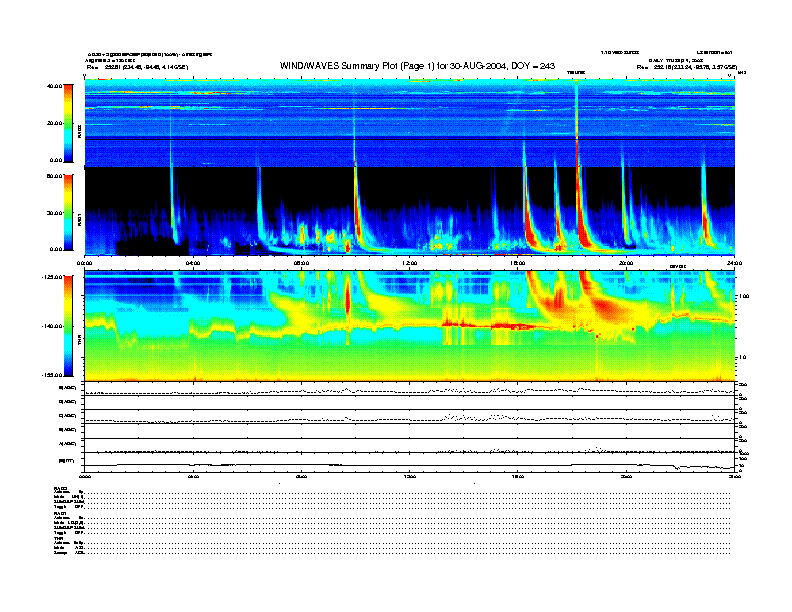Click the RAD2 status heading in bottom table

tap(60, 488)
